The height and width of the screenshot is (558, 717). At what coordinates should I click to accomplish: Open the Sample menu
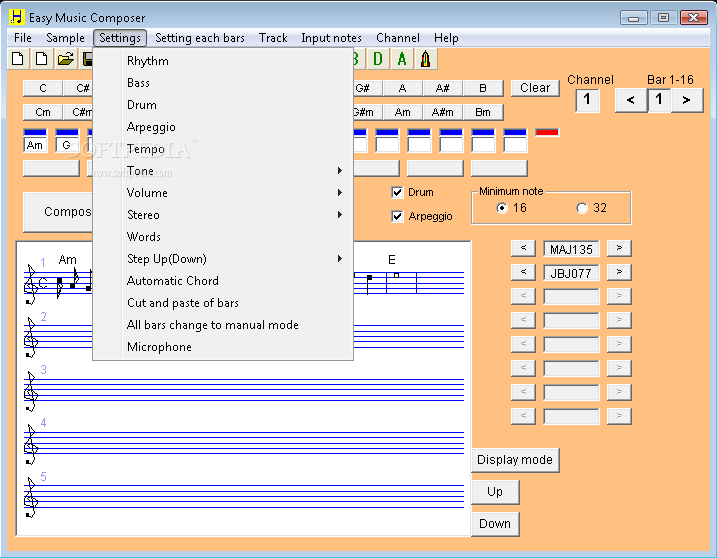pyautogui.click(x=65, y=38)
